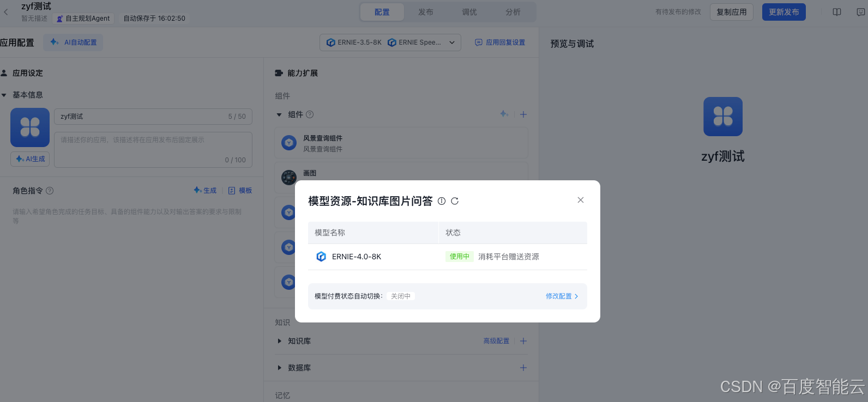Viewport: 868px width, 402px height.
Task: Click the AI sparkle icon in 组件 row
Action: [x=504, y=114]
